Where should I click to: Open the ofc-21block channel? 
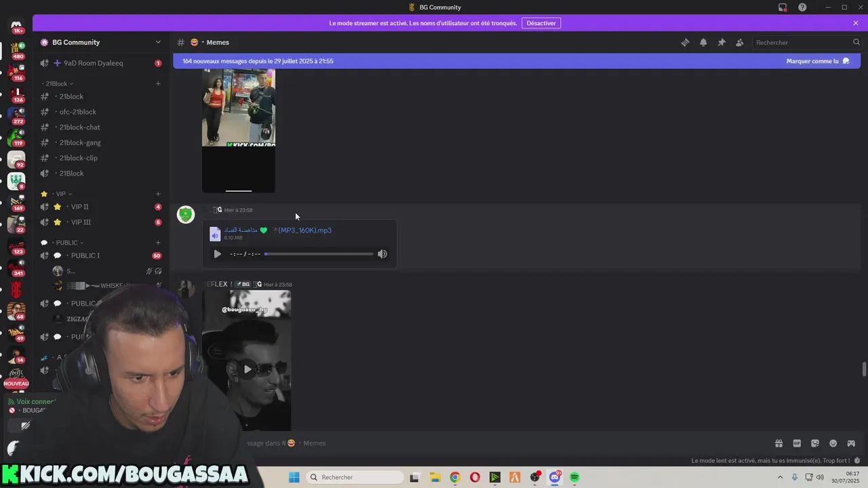[x=101, y=112]
